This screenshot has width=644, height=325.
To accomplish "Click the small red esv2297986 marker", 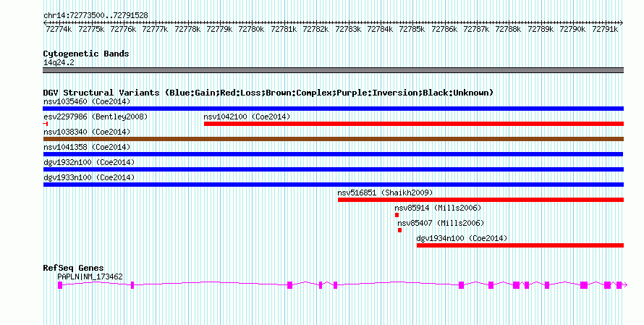I will [x=46, y=124].
